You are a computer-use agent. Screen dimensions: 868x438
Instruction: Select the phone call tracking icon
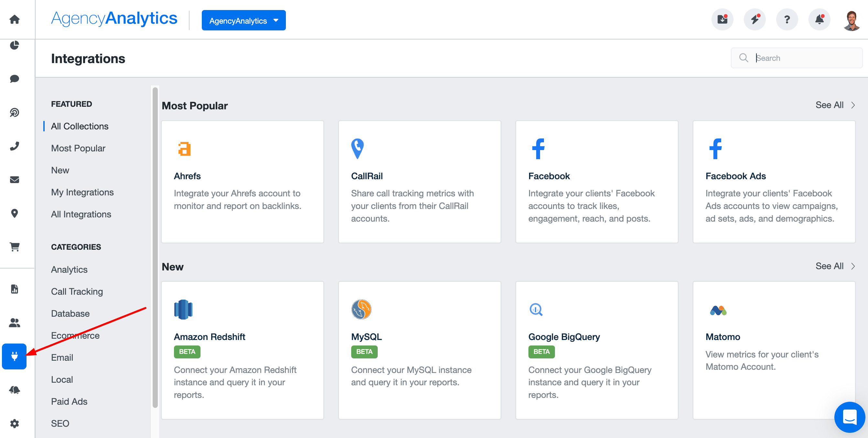tap(14, 146)
